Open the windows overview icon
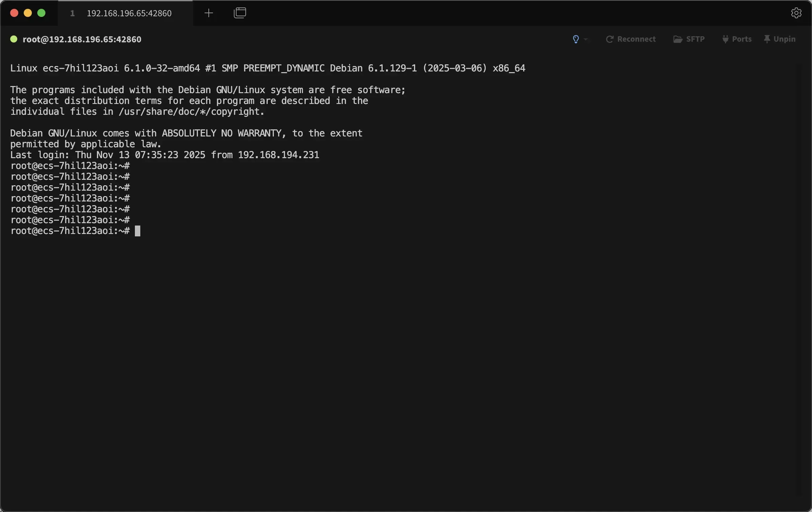 tap(240, 13)
